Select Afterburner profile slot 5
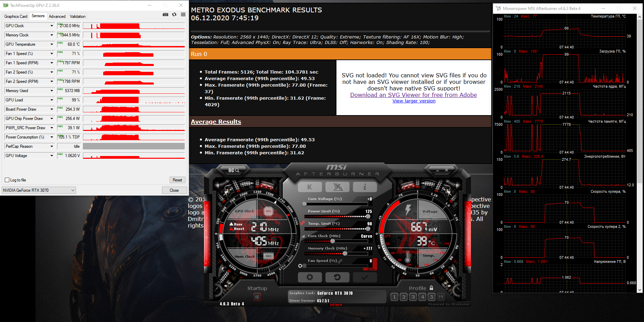Viewport: 644px width, 322px height. 432,297
